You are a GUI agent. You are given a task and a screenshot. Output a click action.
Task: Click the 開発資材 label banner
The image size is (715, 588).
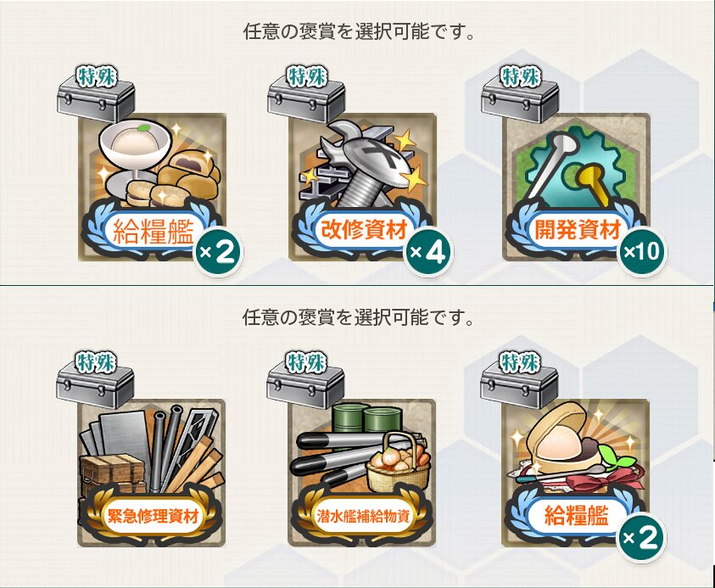click(578, 229)
